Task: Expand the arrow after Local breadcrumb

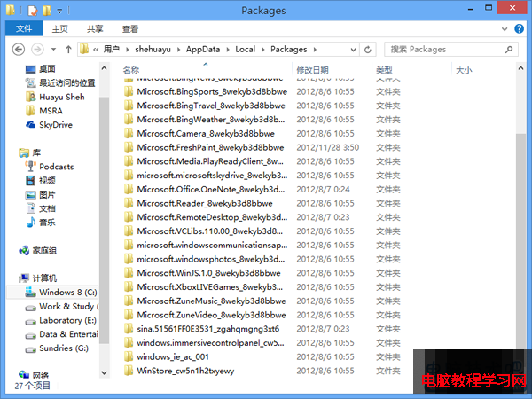Action: tap(263, 50)
